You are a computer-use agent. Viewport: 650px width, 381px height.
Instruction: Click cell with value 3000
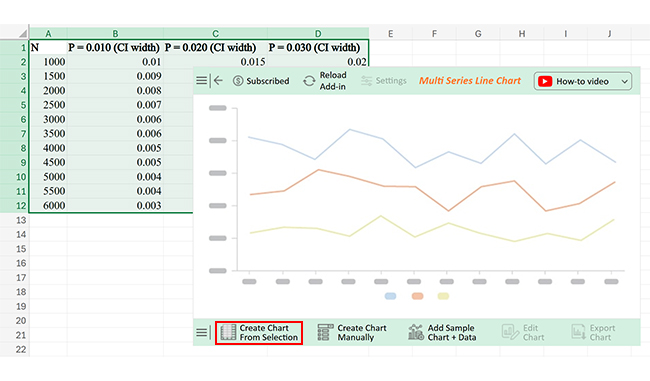coord(48,119)
